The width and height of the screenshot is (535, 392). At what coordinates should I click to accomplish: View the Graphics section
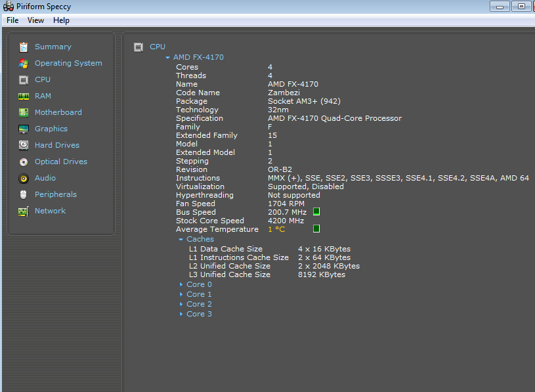[x=51, y=129]
